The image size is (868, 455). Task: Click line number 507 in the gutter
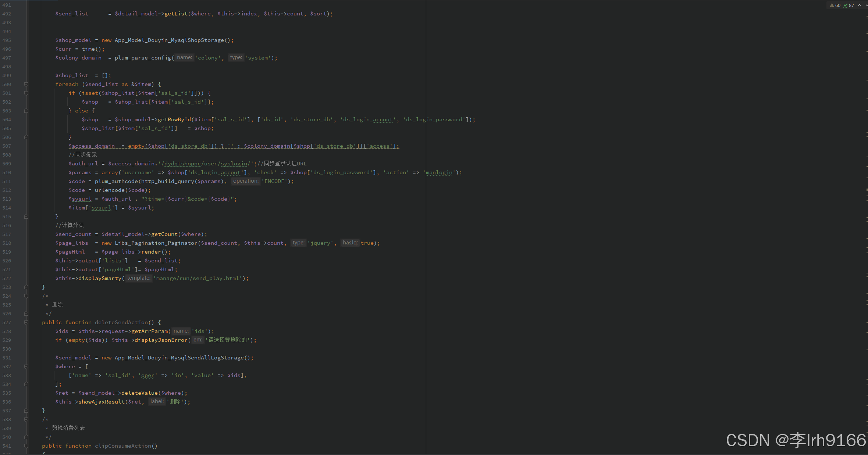pos(7,146)
